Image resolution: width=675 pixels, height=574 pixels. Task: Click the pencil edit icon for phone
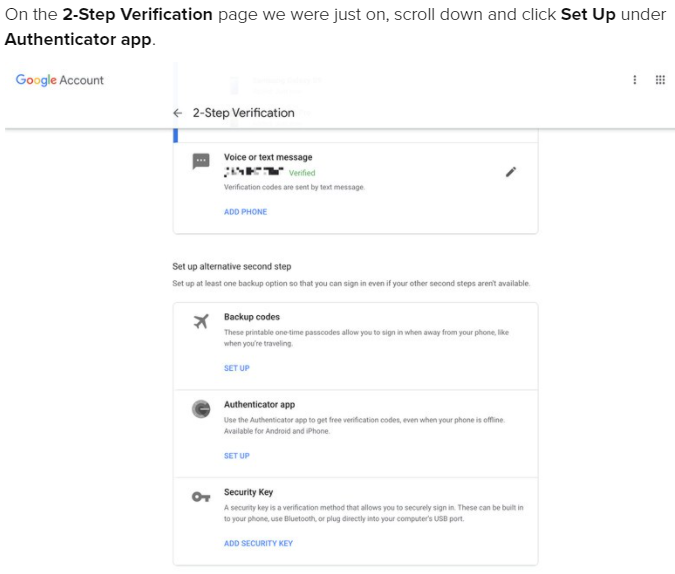[511, 172]
